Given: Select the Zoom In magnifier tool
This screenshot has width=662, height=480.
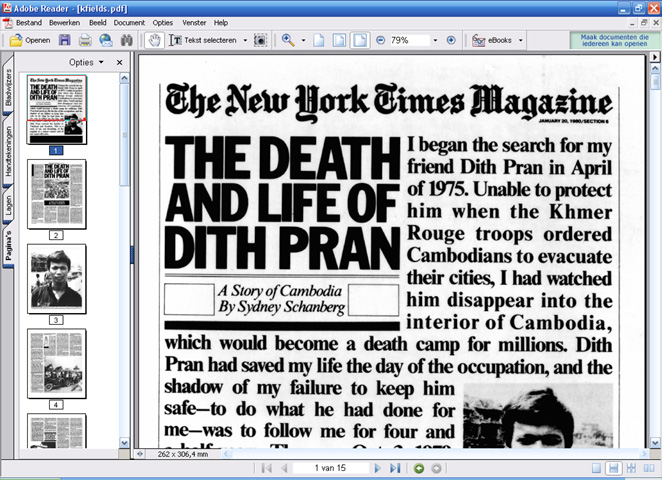Looking at the screenshot, I should click(288, 41).
